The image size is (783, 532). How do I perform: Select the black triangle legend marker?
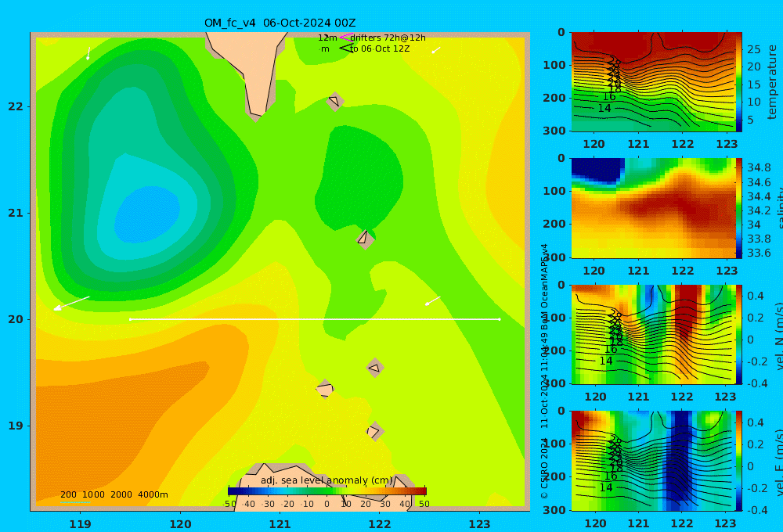click(x=346, y=48)
